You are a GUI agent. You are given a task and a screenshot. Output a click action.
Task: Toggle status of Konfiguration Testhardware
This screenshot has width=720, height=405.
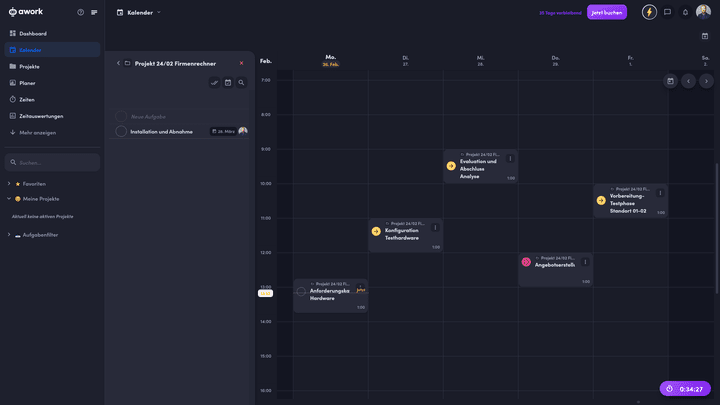(376, 231)
